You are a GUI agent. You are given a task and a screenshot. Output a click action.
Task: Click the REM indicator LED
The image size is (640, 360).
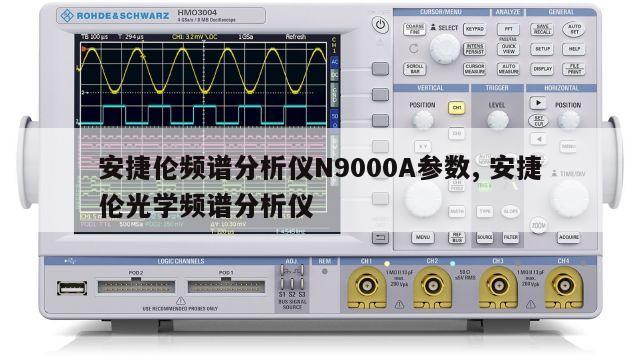coord(325,271)
